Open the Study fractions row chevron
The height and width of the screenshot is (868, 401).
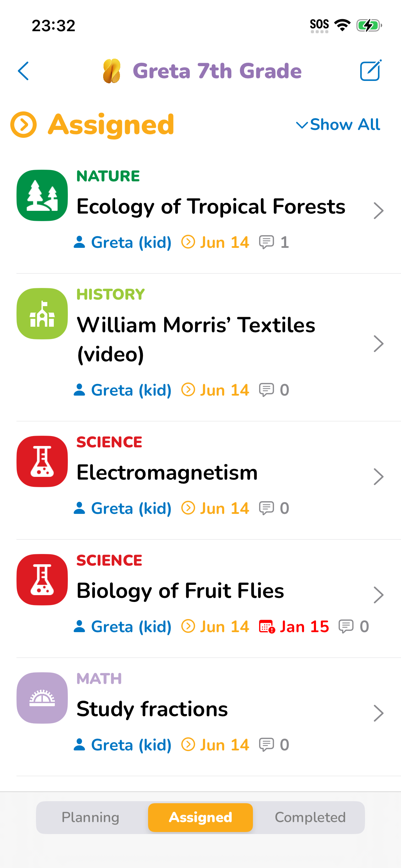coord(378,713)
